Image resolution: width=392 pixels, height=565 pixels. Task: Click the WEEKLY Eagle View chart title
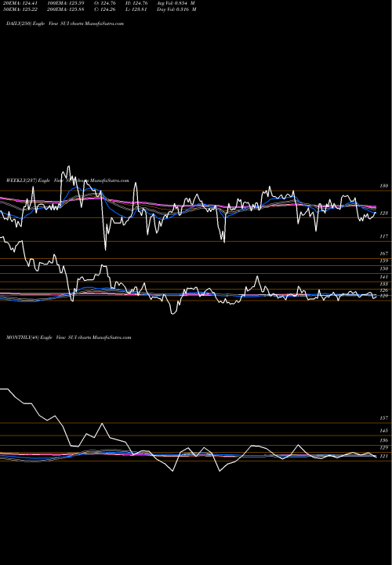tap(67, 180)
